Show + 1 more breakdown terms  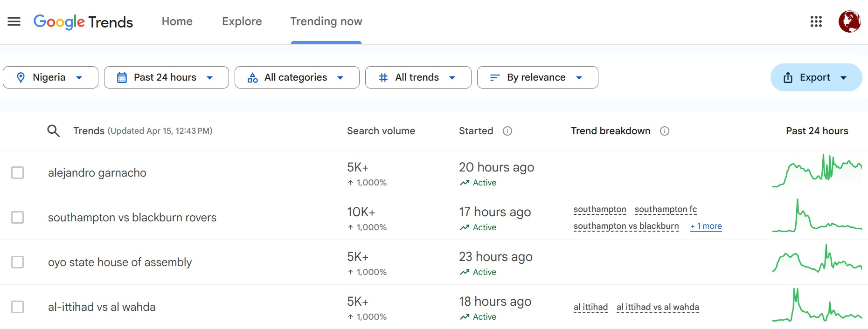(706, 226)
